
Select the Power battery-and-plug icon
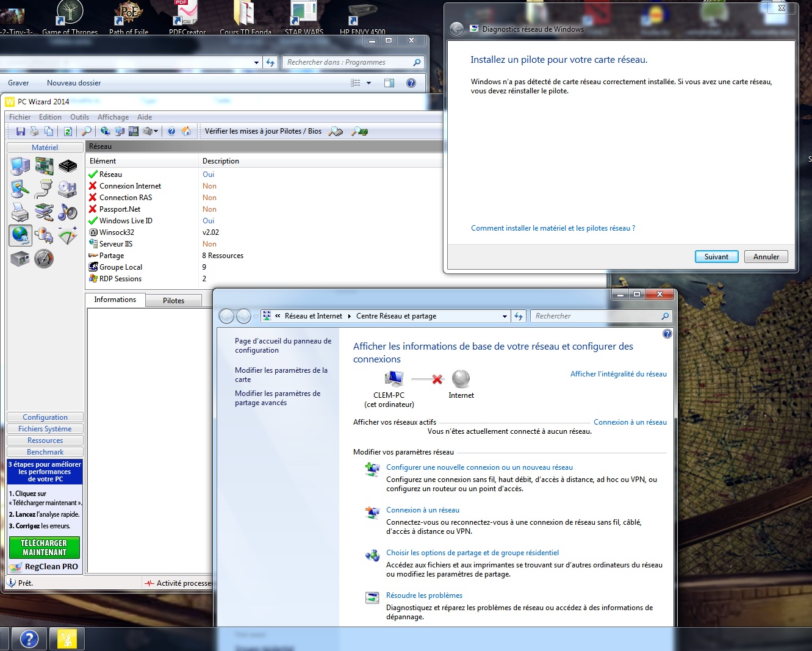tap(44, 236)
